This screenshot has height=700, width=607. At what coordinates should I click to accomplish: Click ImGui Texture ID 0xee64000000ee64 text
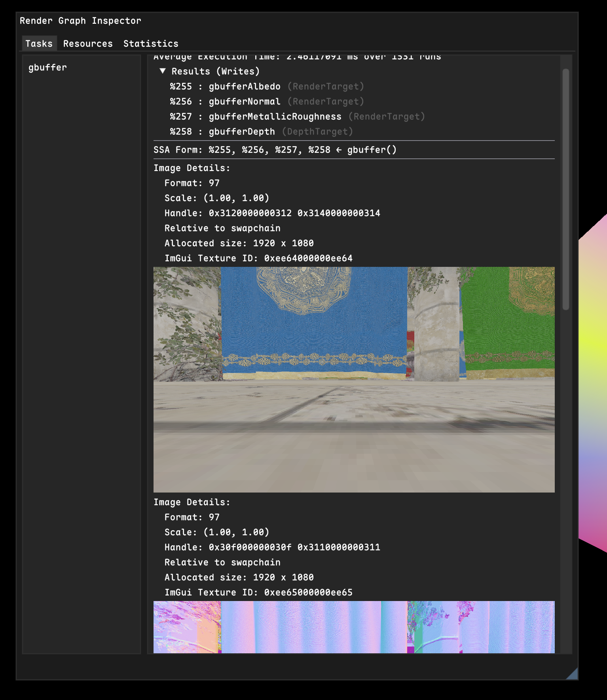(x=258, y=259)
